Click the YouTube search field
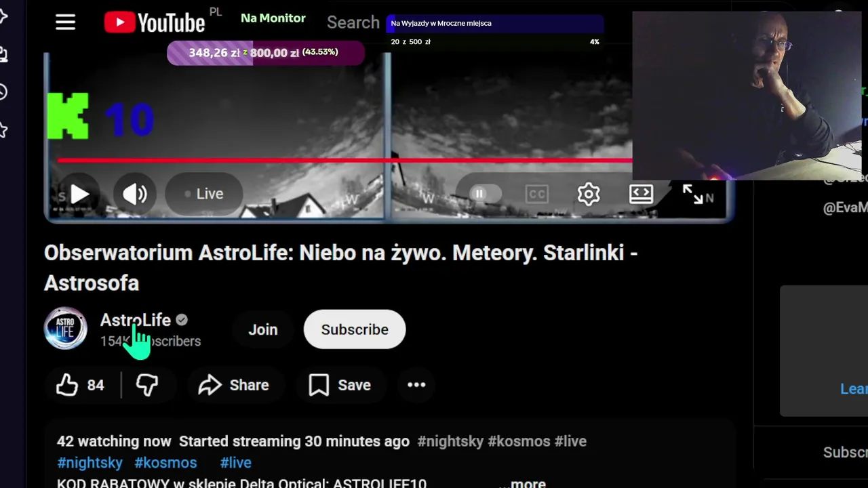Image resolution: width=868 pixels, height=488 pixels. (x=353, y=22)
